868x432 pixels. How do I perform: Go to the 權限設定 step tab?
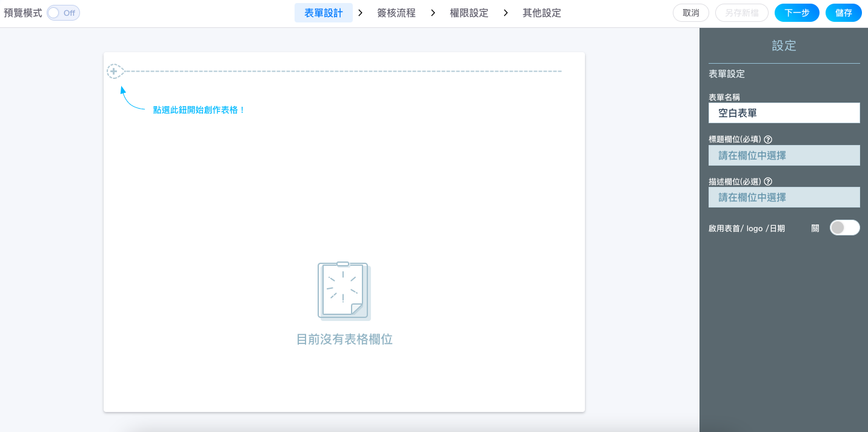tap(469, 13)
